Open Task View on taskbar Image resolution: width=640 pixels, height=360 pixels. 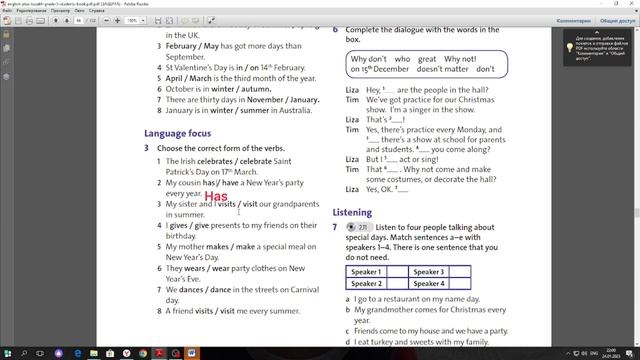[x=40, y=353]
